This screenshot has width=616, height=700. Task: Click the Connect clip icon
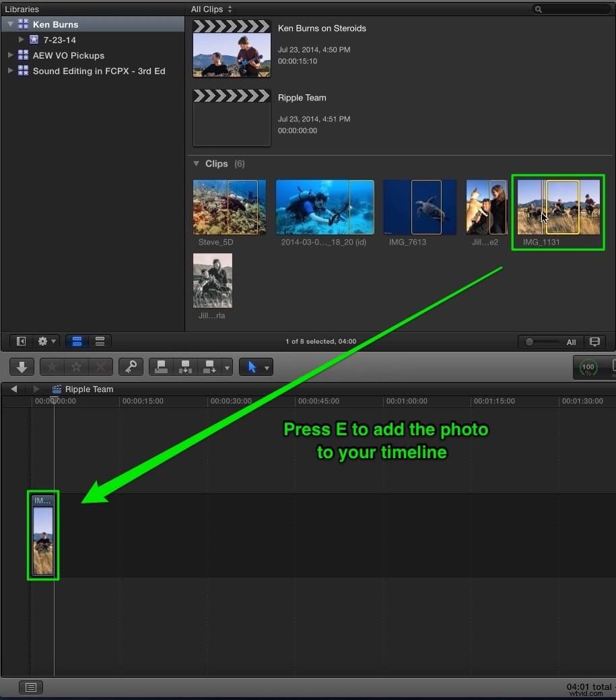(x=160, y=367)
